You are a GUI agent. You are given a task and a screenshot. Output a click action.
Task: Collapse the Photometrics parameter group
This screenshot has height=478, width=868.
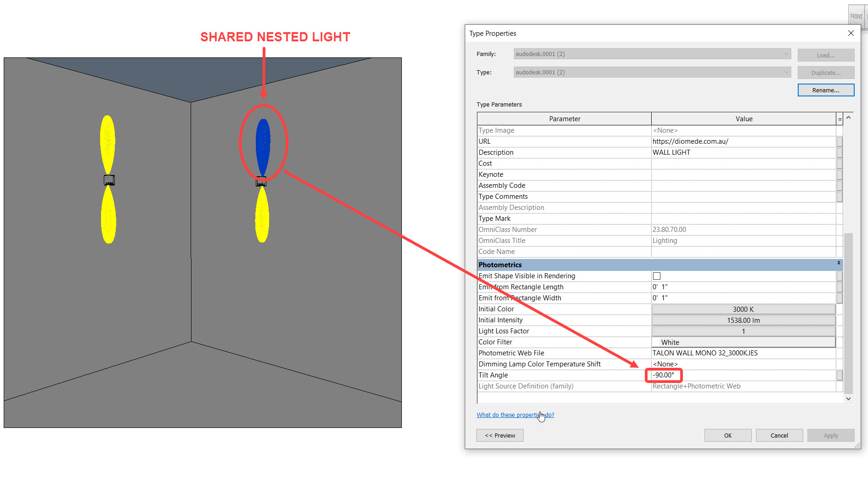pos(839,263)
